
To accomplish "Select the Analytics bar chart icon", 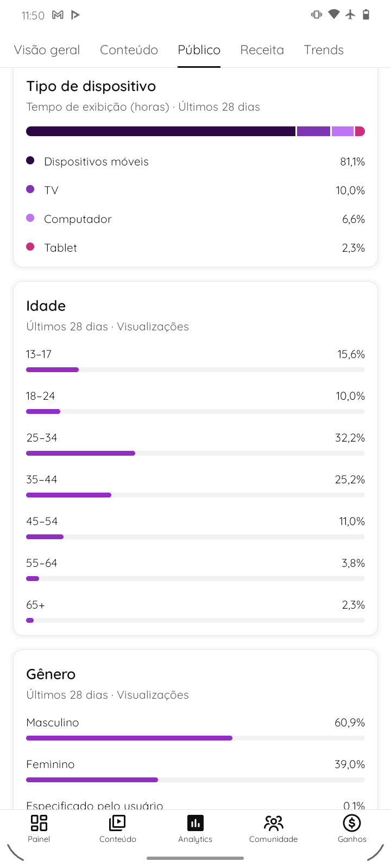I will coord(195,823).
